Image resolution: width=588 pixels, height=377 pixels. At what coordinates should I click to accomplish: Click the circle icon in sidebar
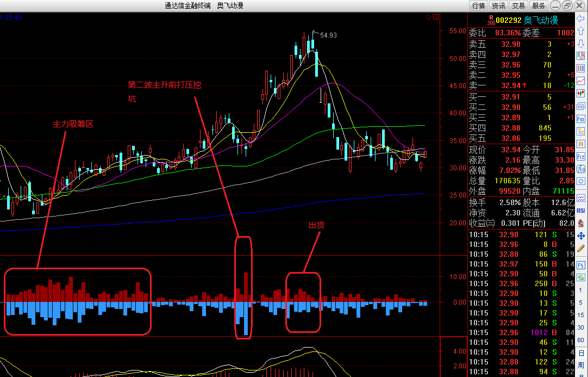click(x=581, y=181)
